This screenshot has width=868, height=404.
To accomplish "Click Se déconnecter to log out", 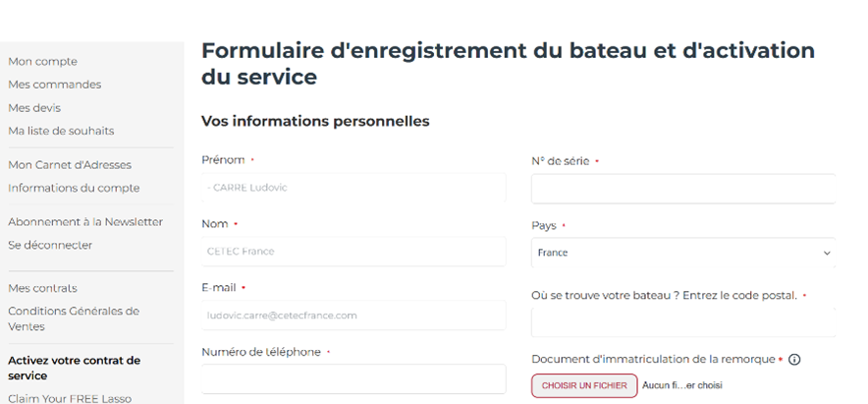I will [x=50, y=245].
